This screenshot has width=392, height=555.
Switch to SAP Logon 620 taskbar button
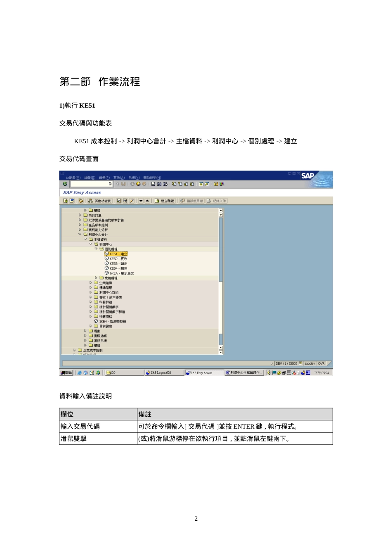click(164, 372)
